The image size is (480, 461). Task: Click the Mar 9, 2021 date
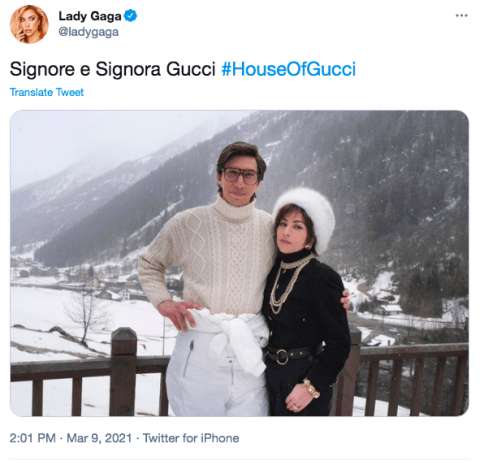(99, 438)
